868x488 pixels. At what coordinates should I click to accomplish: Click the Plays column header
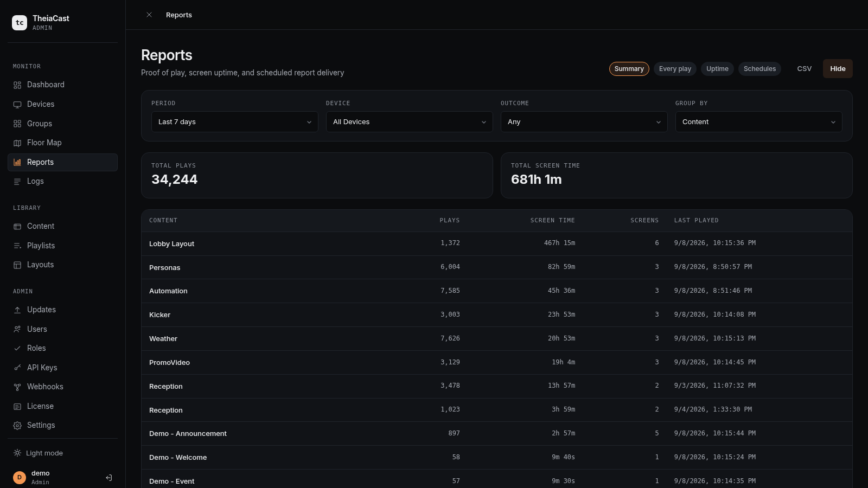click(x=450, y=221)
